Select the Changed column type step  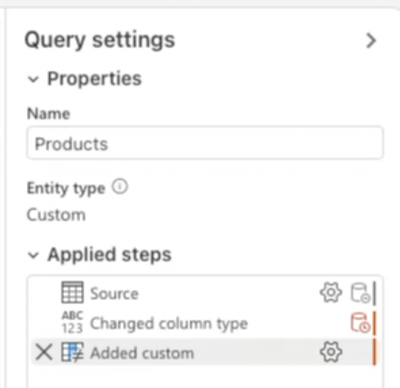coord(203,323)
